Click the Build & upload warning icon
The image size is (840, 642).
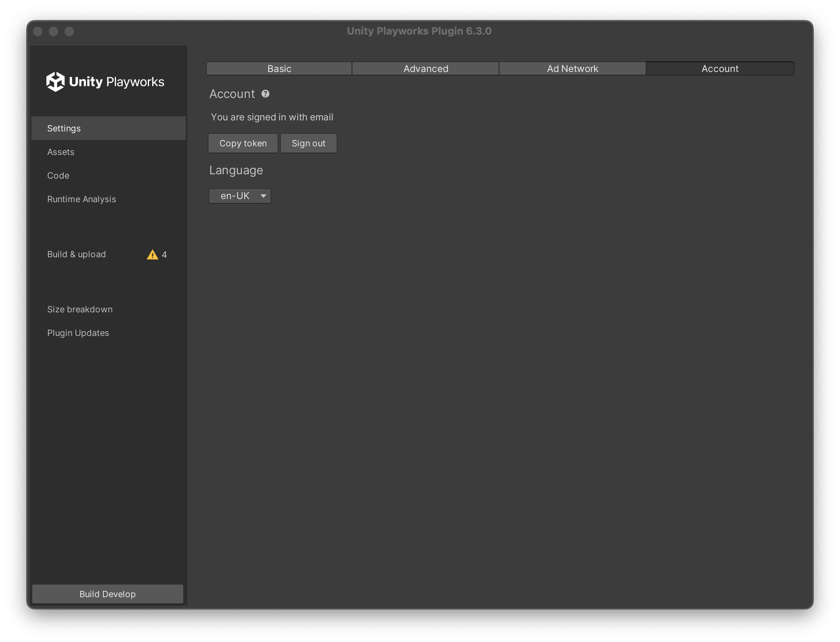point(152,255)
